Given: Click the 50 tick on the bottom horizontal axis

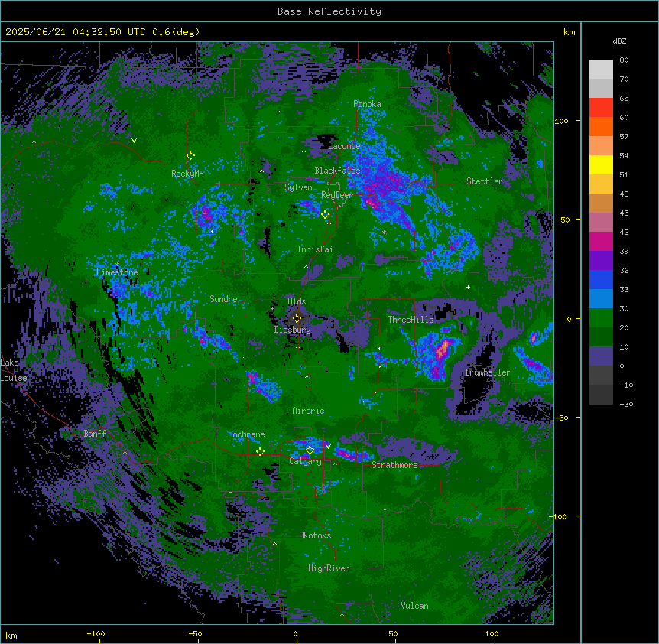Looking at the screenshot, I should pos(392,633).
